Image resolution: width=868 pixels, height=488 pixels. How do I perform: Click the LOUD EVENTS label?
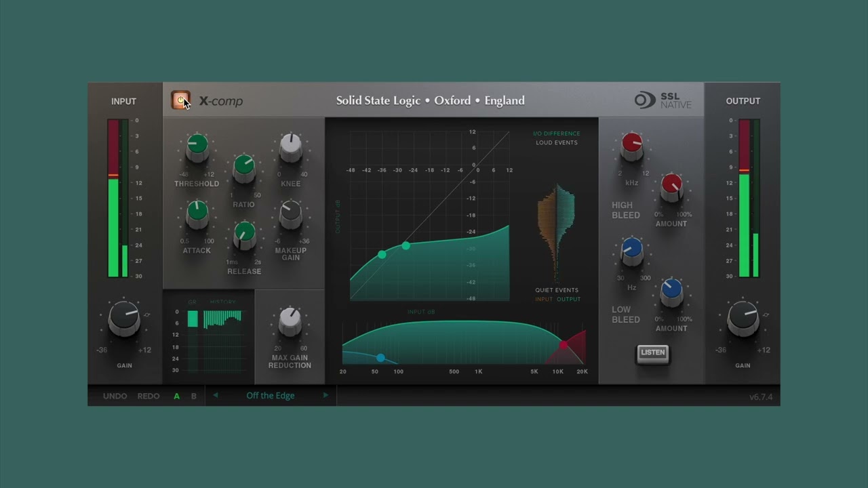[x=557, y=143]
